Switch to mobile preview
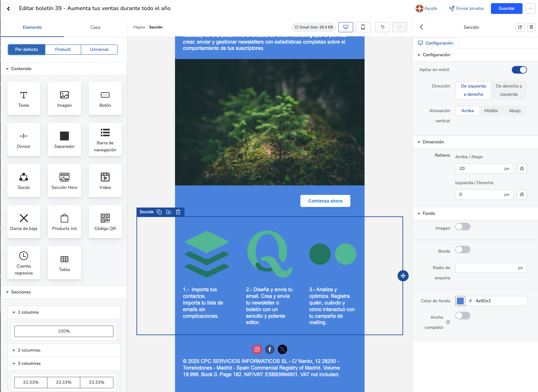The width and height of the screenshot is (538, 392). [363, 27]
